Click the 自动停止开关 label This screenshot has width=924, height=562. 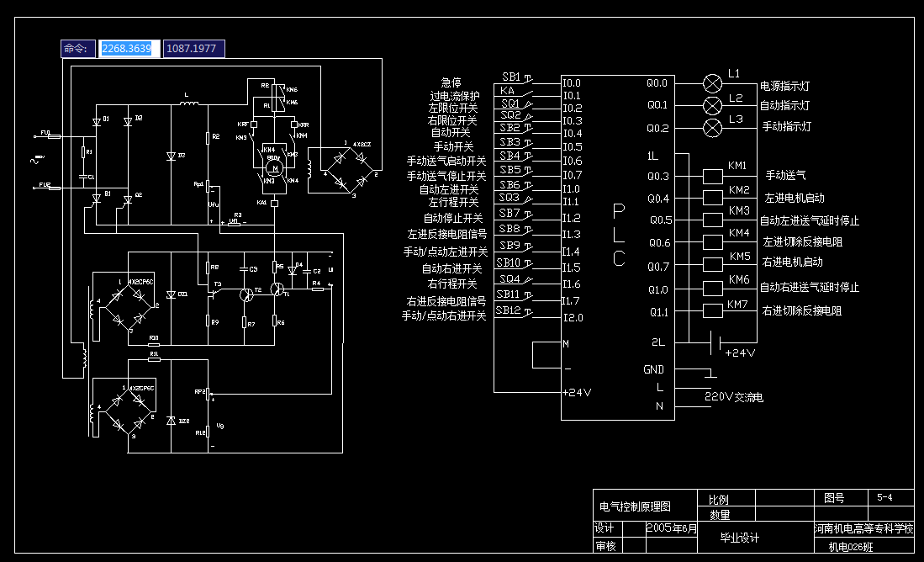click(x=452, y=218)
